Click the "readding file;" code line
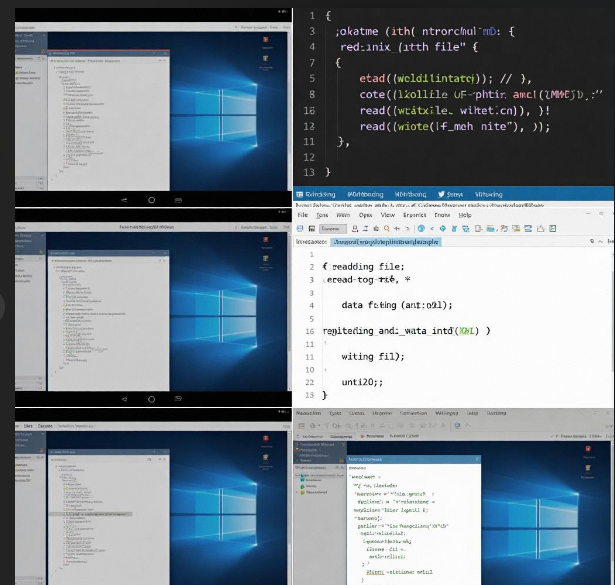615x585 pixels. (x=364, y=267)
